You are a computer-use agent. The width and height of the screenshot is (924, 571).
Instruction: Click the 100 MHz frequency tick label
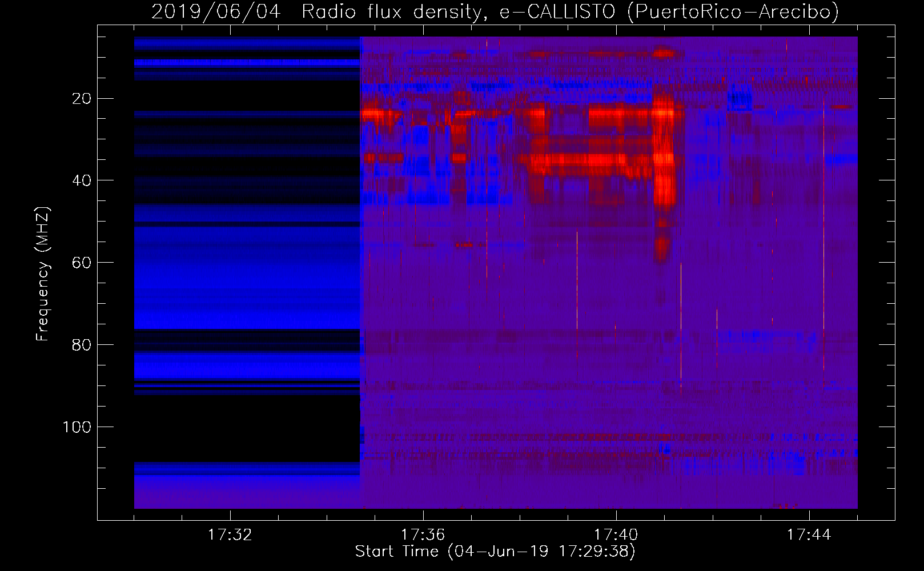pyautogui.click(x=77, y=427)
